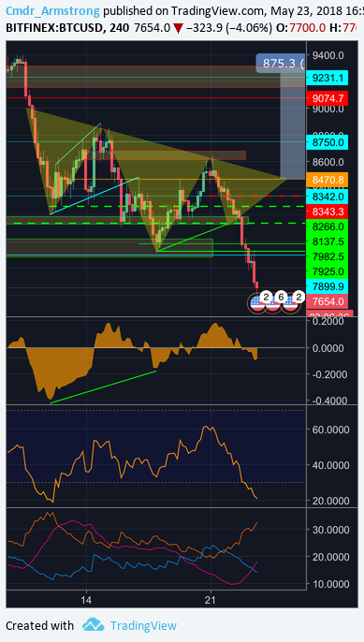Click the 30.0000 ADX axis value
364x642 pixels.
tap(330, 530)
